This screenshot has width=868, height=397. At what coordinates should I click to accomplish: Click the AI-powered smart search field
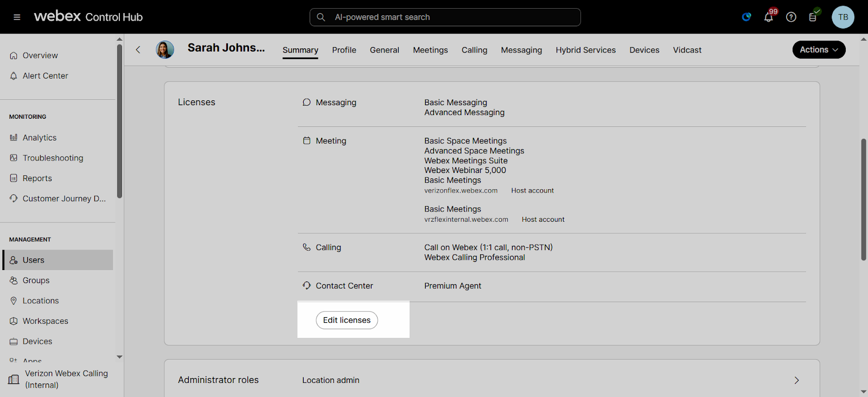(x=445, y=17)
